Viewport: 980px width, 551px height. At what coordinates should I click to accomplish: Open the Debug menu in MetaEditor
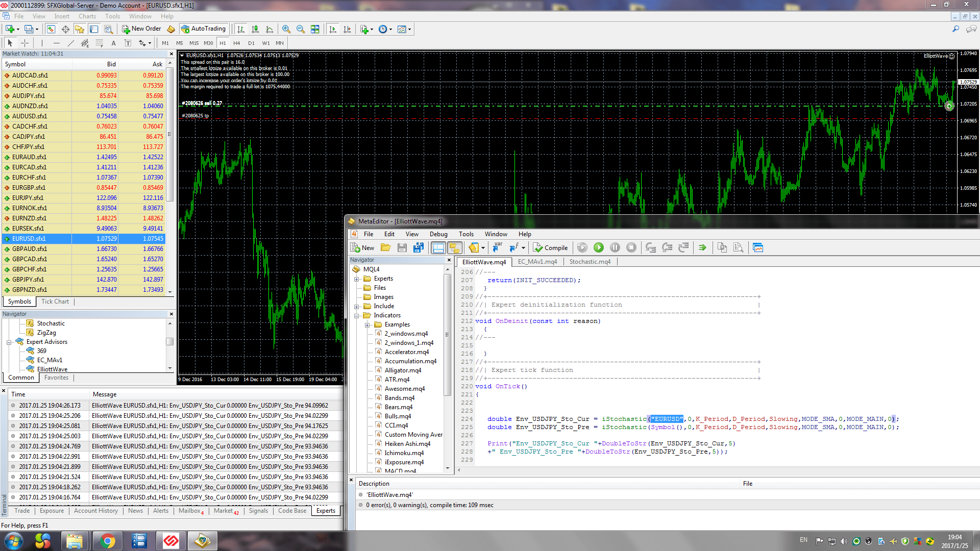coord(438,234)
